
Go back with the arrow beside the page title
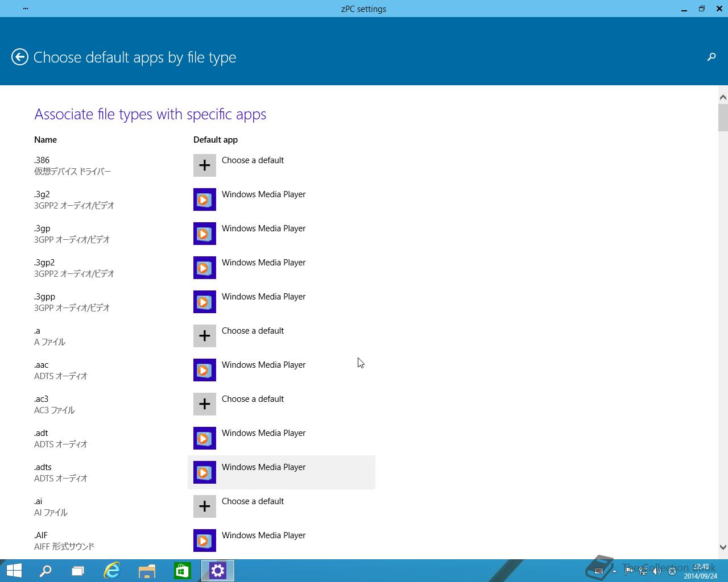point(20,57)
